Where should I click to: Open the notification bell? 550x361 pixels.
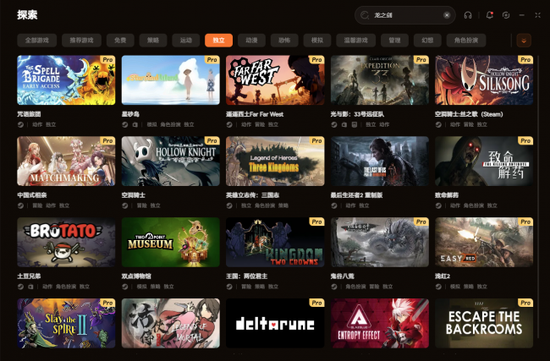click(489, 15)
